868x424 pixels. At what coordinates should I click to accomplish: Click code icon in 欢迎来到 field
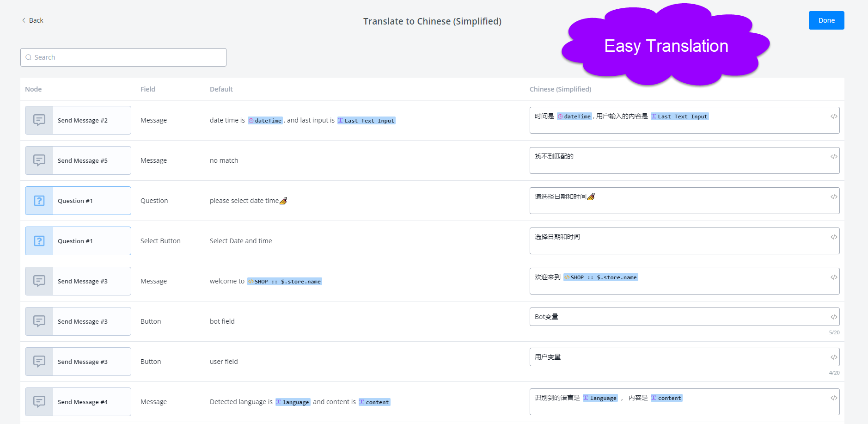tap(834, 277)
